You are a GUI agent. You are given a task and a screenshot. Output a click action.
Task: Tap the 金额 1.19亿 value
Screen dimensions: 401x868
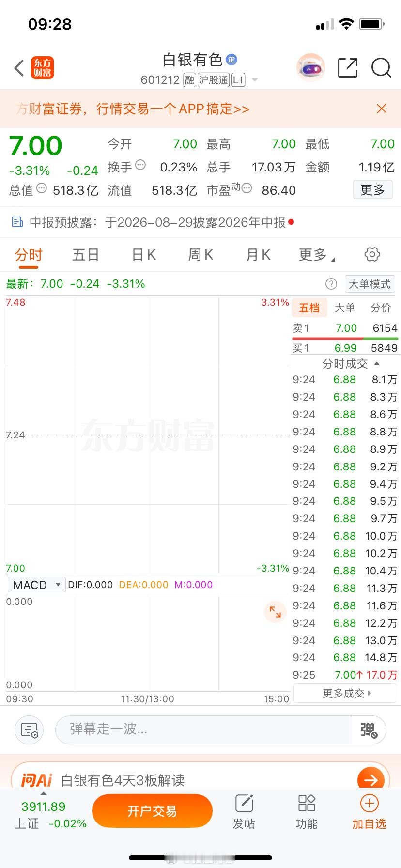[377, 167]
